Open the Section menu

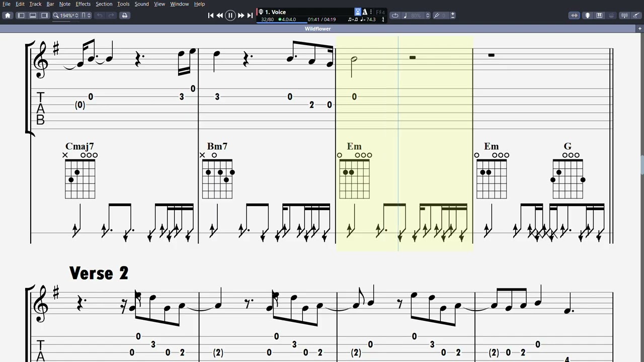pyautogui.click(x=104, y=4)
